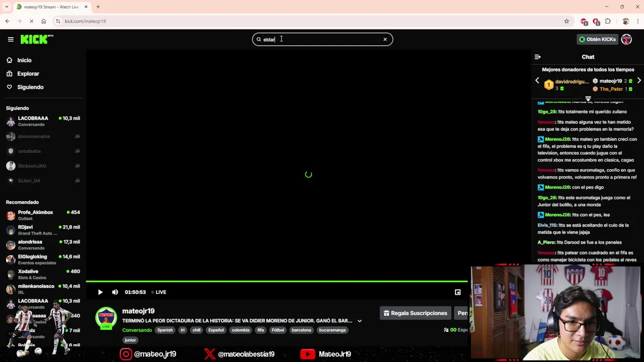Click The_Pater donor entry

[x=612, y=89]
